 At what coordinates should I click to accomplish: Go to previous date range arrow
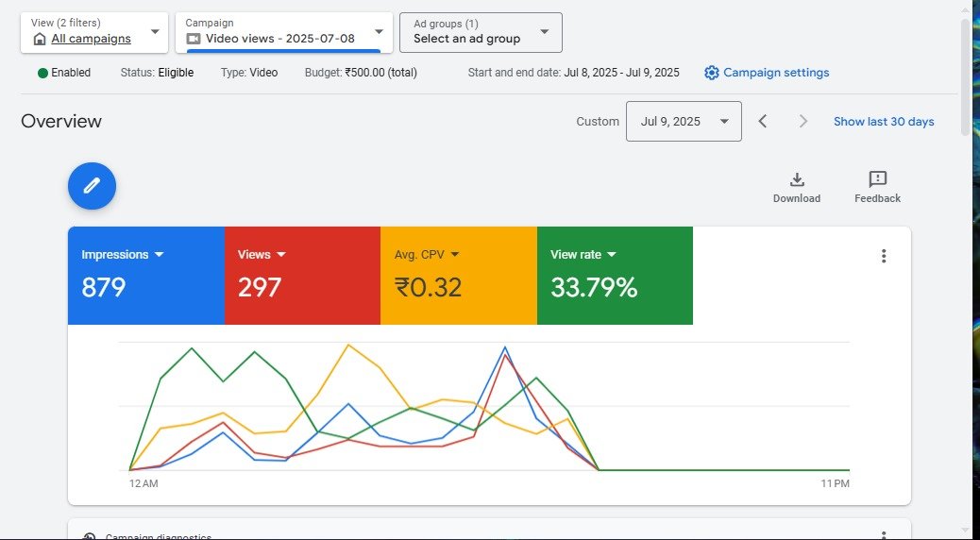pyautogui.click(x=763, y=121)
